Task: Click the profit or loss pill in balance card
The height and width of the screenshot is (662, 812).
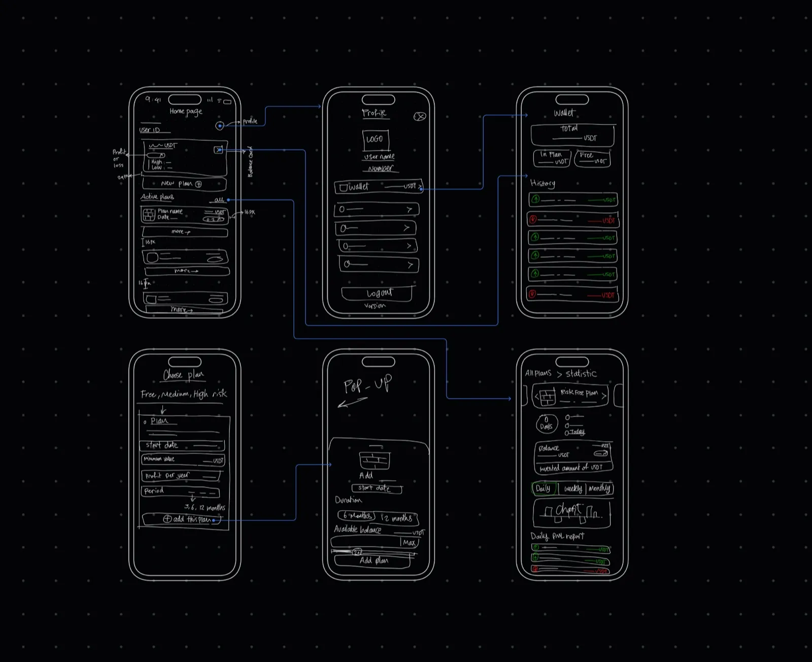Action: click(x=155, y=155)
